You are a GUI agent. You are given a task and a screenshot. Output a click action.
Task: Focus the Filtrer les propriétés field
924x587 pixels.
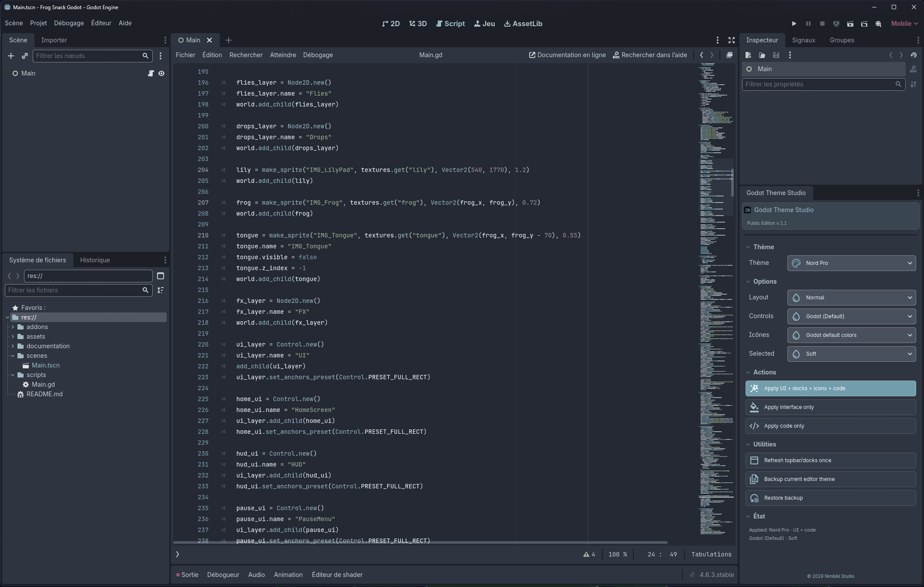tap(823, 84)
